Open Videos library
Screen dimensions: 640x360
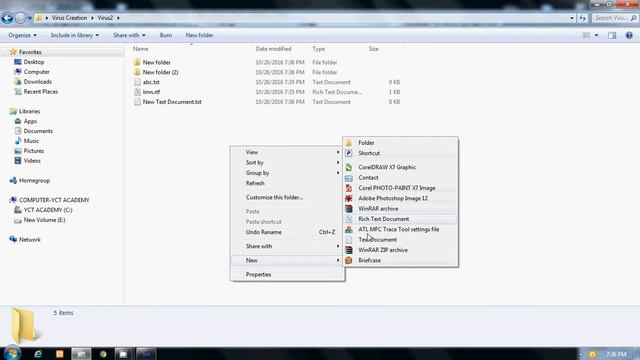32,161
